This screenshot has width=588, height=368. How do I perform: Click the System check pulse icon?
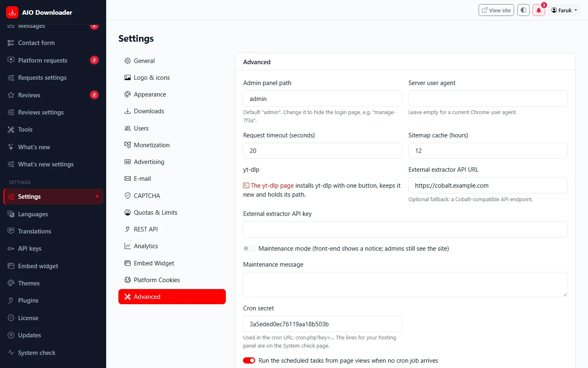click(11, 352)
